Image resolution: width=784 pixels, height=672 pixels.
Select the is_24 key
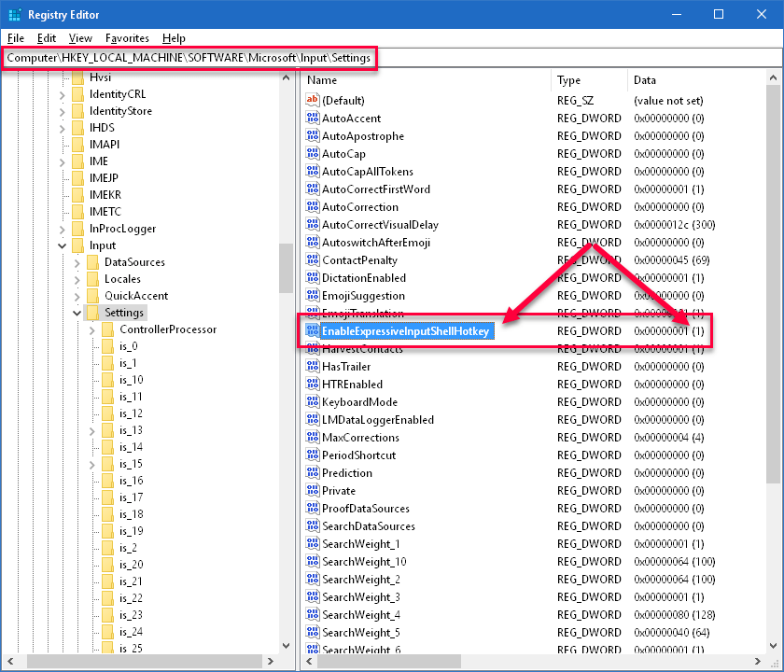point(131,632)
